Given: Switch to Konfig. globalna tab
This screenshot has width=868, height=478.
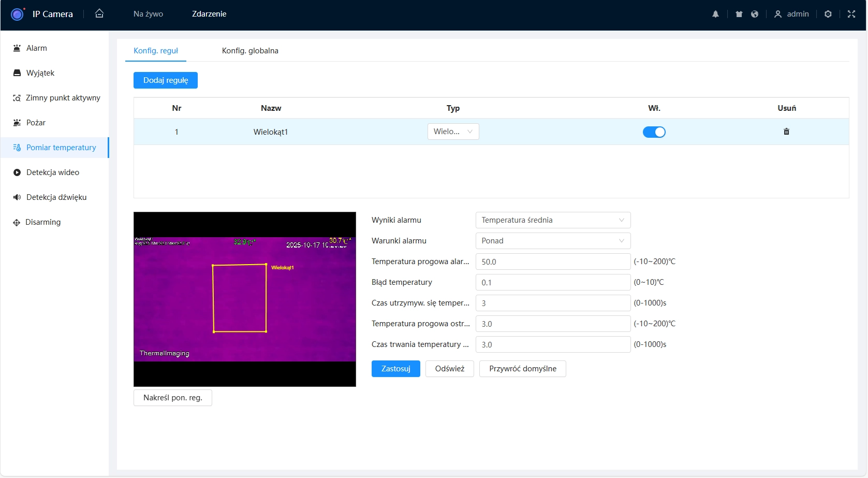Looking at the screenshot, I should [250, 51].
